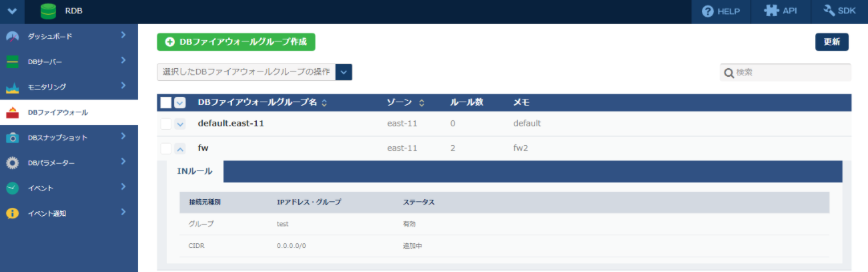Click the fw group name
Image resolution: width=868 pixels, height=272 pixels.
203,148
